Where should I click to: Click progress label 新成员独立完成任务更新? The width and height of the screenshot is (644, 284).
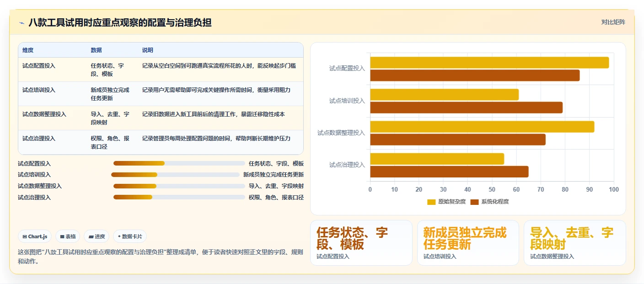[x=274, y=175]
